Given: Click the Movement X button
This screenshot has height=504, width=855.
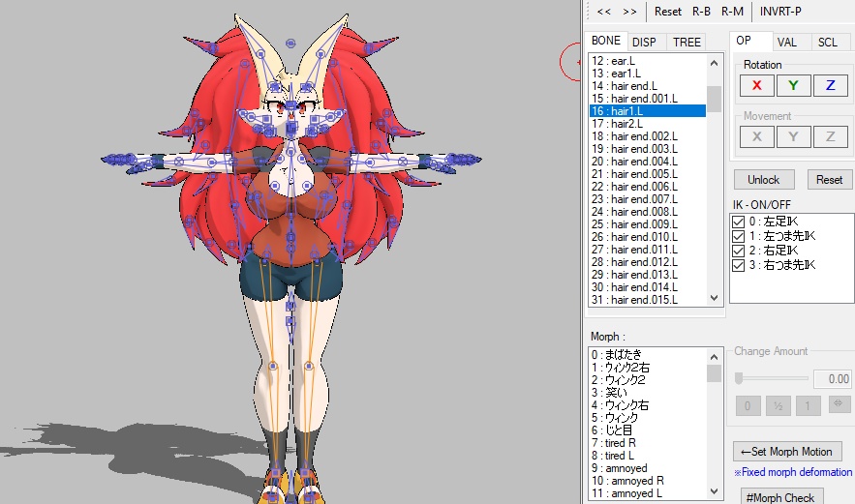Looking at the screenshot, I should pyautogui.click(x=757, y=136).
